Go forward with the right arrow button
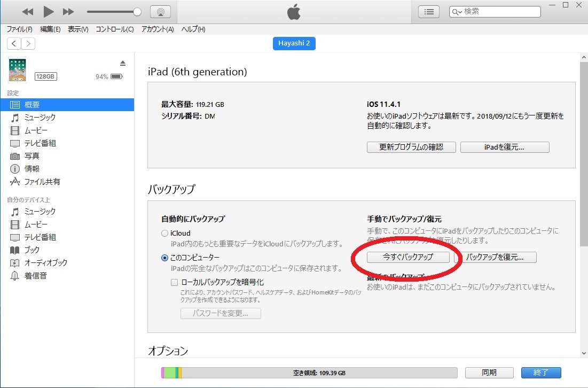588x388 pixels. (28, 43)
